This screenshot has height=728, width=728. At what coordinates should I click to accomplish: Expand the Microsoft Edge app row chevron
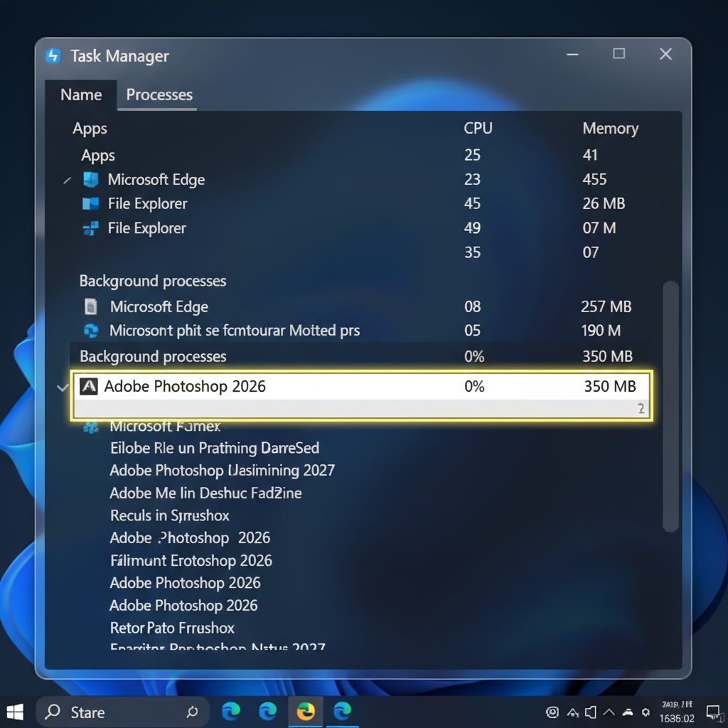click(67, 181)
